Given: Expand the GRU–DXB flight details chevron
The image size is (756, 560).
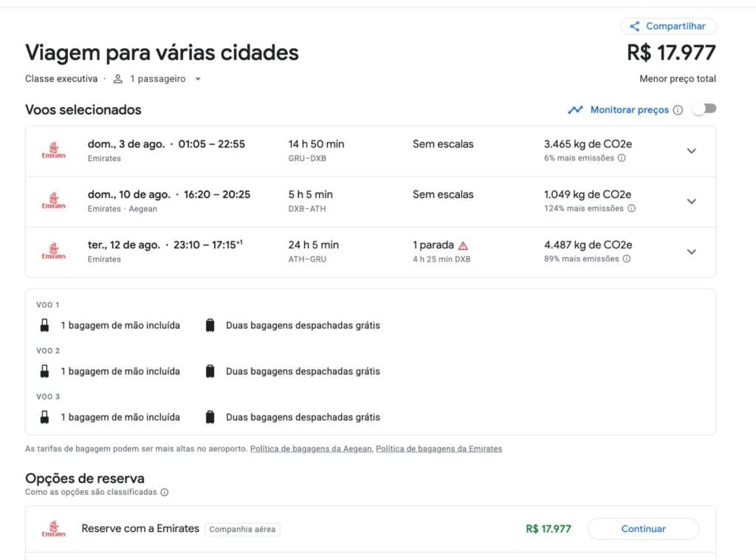Looking at the screenshot, I should point(691,151).
